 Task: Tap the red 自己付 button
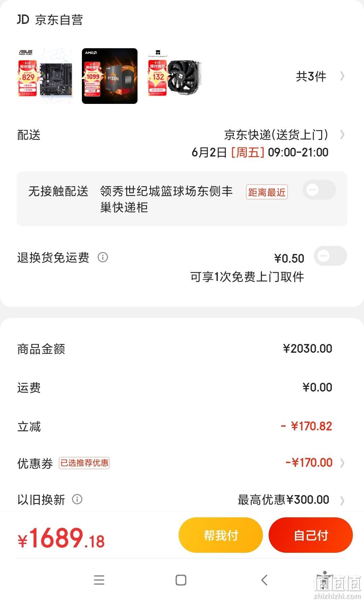pyautogui.click(x=310, y=535)
